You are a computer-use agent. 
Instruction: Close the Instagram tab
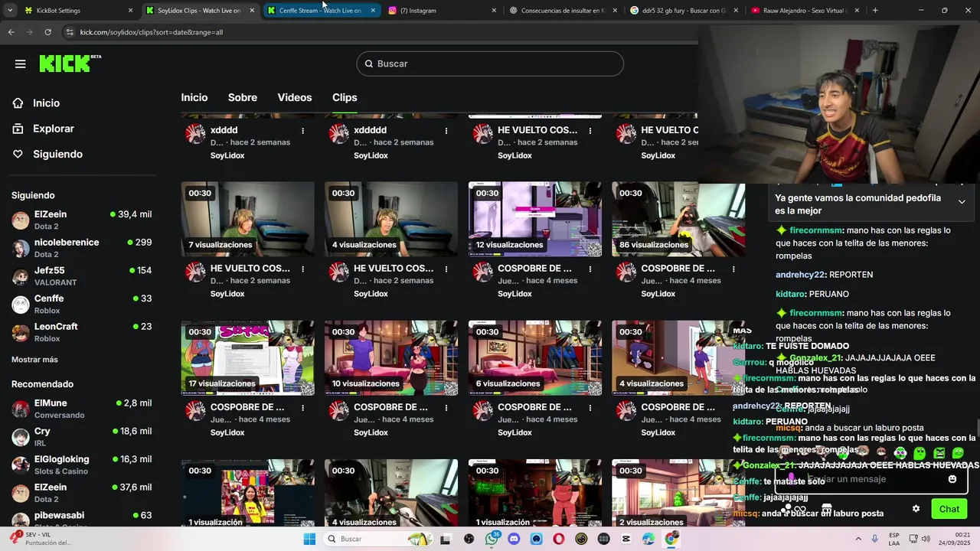click(494, 11)
